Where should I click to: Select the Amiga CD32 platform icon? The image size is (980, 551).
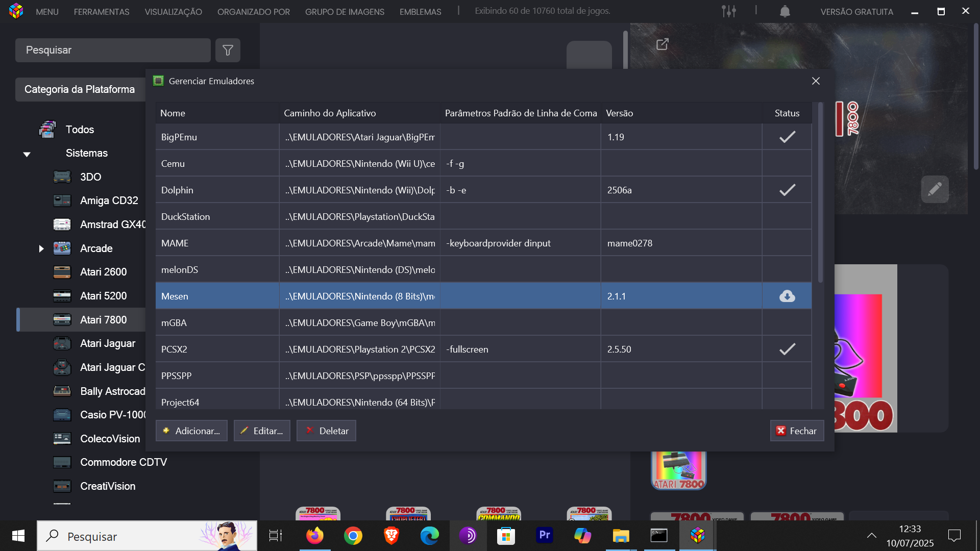(x=62, y=201)
